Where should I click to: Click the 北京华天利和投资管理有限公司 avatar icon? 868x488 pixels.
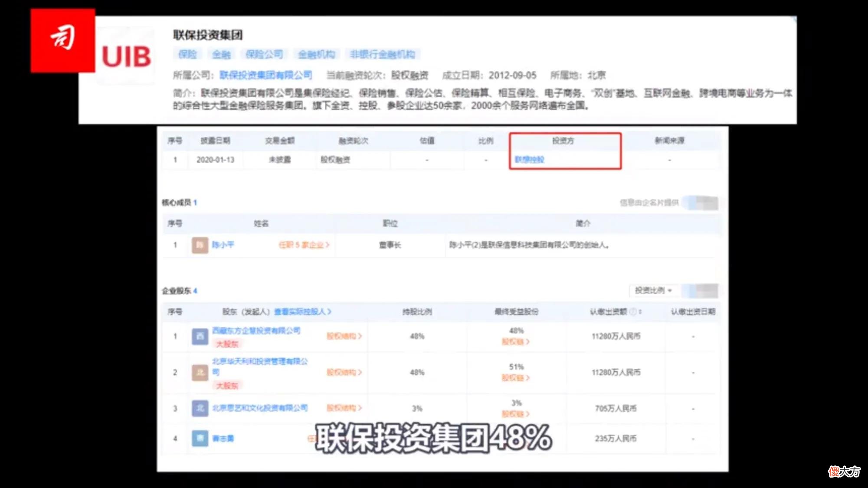point(200,372)
